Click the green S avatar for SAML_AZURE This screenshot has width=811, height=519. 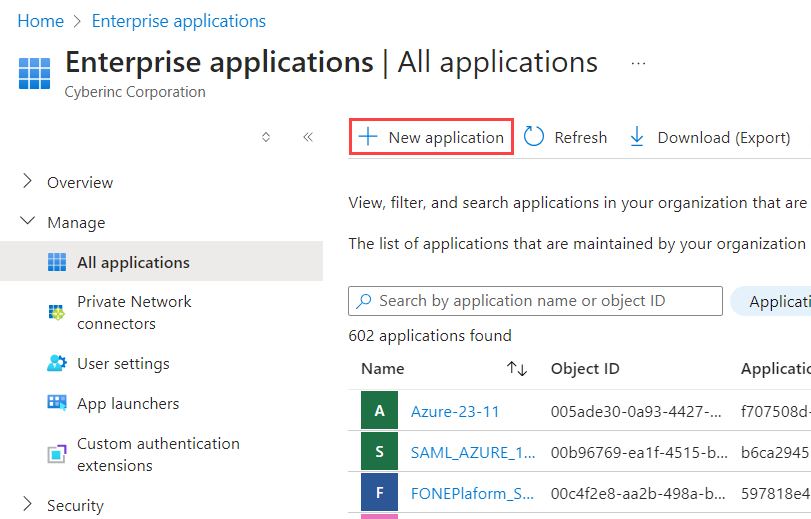[380, 451]
